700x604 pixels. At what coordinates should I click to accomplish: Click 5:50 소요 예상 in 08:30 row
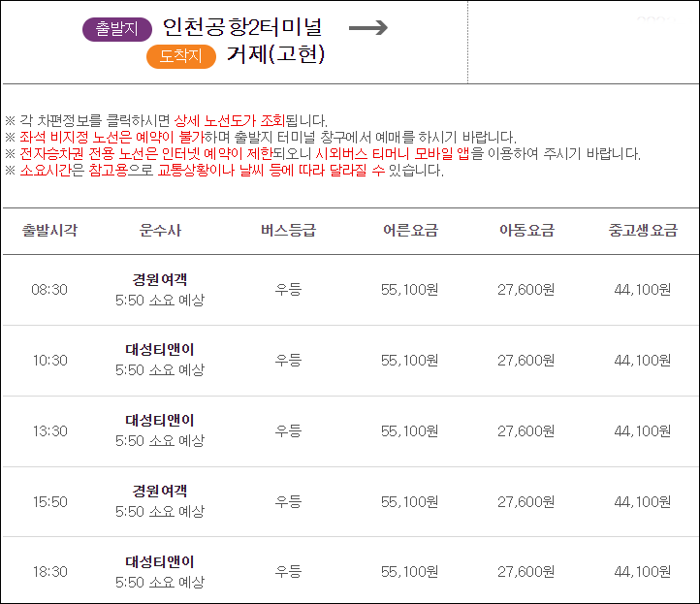(160, 300)
